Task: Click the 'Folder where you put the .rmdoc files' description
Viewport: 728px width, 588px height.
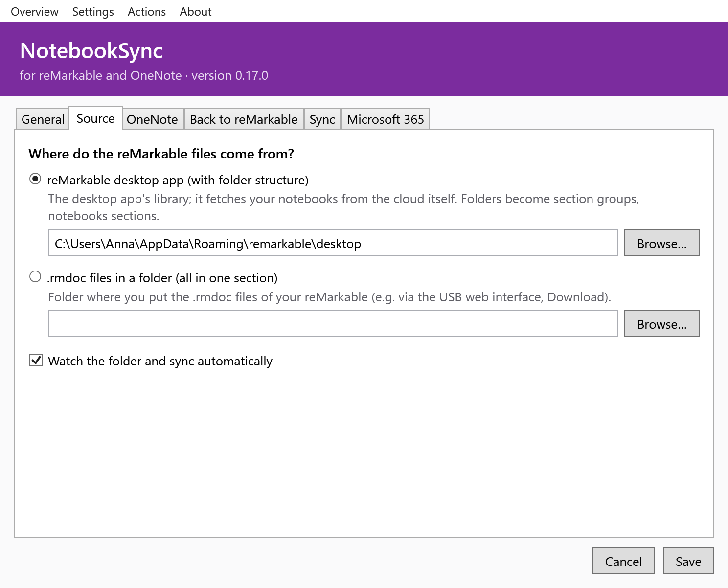Action: click(330, 297)
